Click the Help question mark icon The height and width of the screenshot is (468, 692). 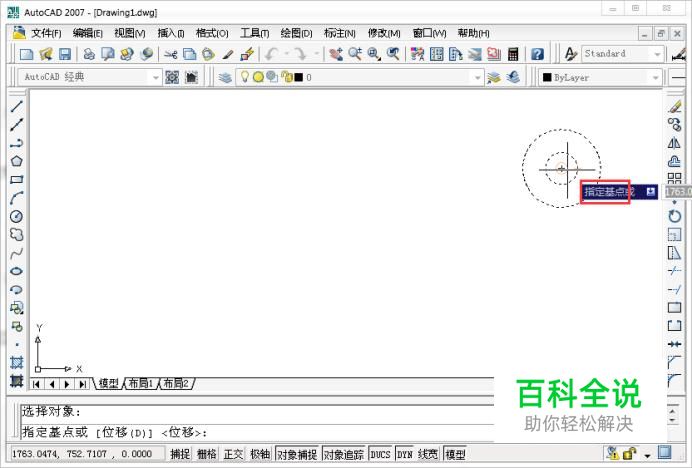[537, 54]
